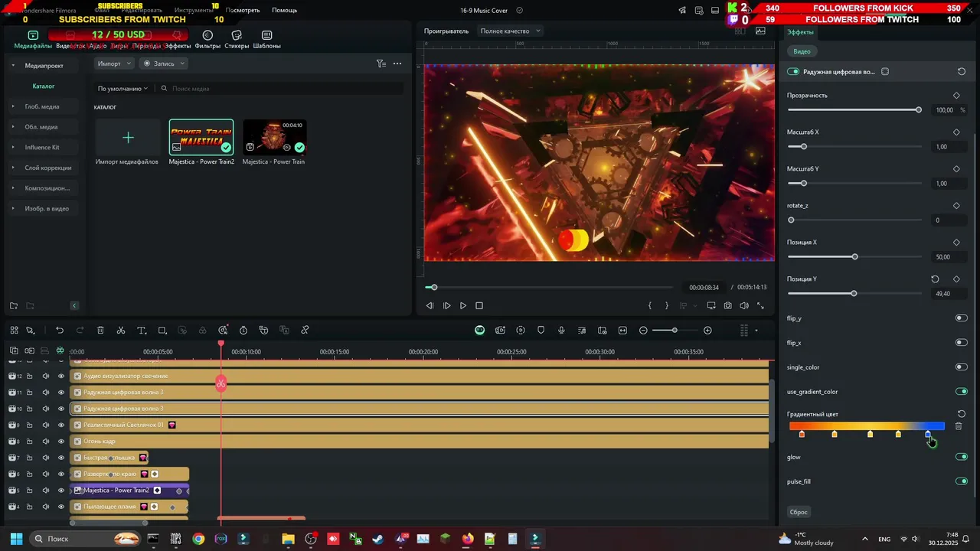Undo last action via timeline toolbar arrow
980x551 pixels.
pos(60,331)
